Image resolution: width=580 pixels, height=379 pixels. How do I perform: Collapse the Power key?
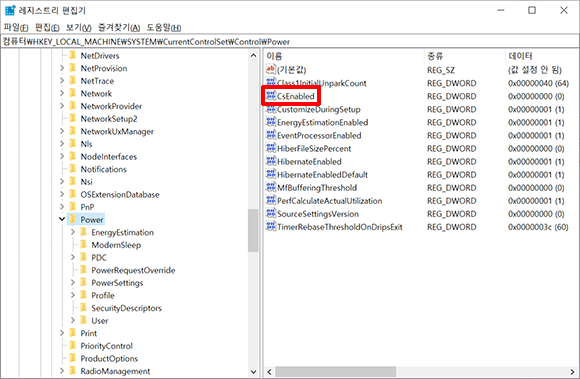tap(62, 219)
